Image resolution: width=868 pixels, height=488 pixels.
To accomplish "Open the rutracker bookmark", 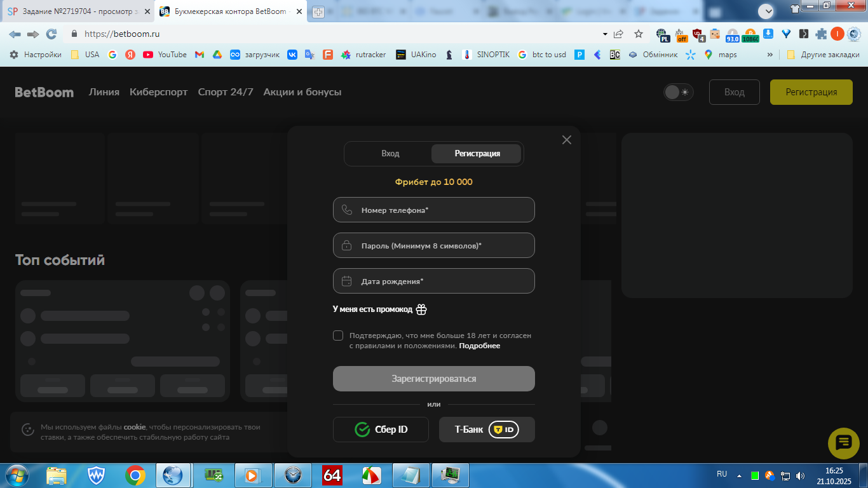I will click(363, 55).
